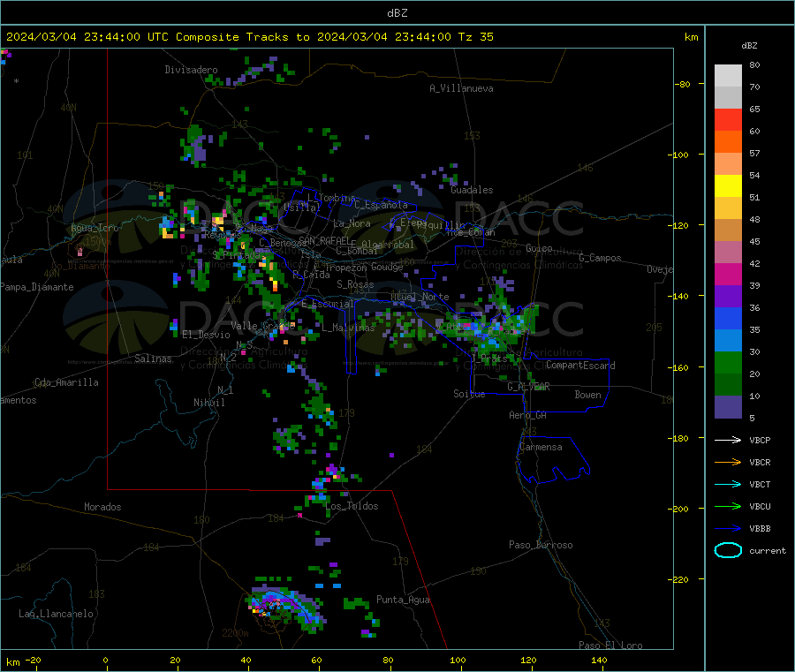This screenshot has height=672, width=795.
Task: Click the 'Nihuel_Norte' map label
Action: coord(420,297)
